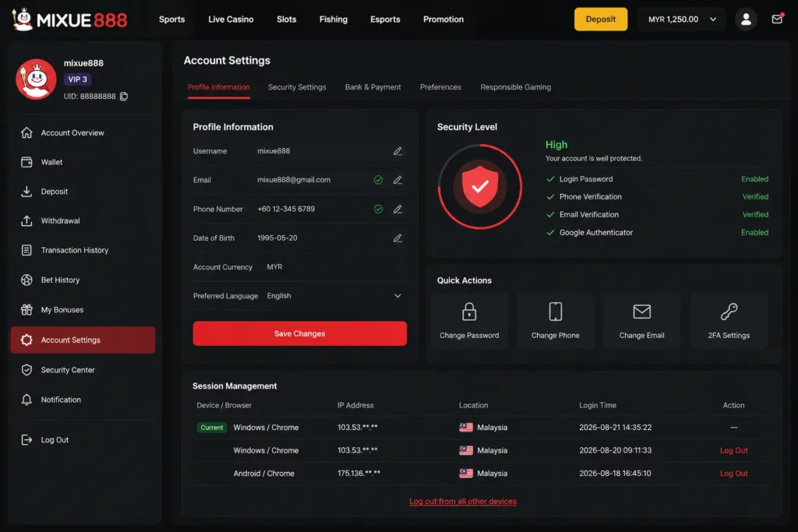Click the yellow Deposit button
The width and height of the screenshot is (798, 532).
click(x=601, y=19)
